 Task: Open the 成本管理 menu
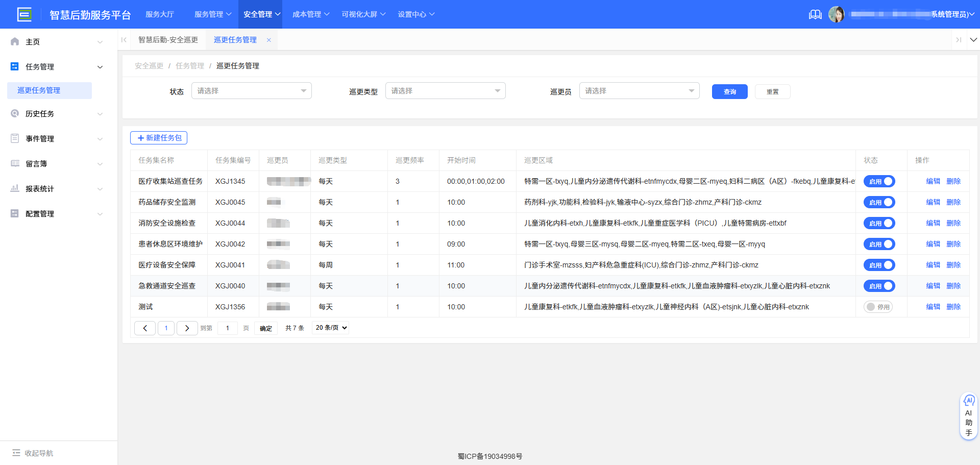click(310, 14)
